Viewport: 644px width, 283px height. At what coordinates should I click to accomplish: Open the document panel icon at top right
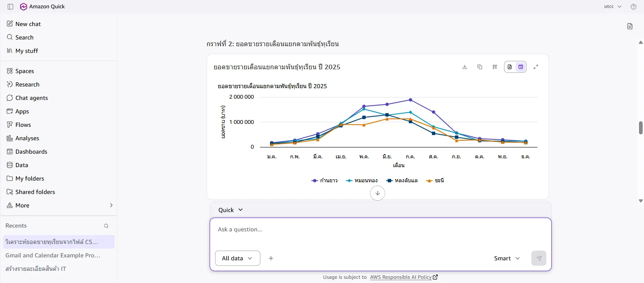coord(630,26)
